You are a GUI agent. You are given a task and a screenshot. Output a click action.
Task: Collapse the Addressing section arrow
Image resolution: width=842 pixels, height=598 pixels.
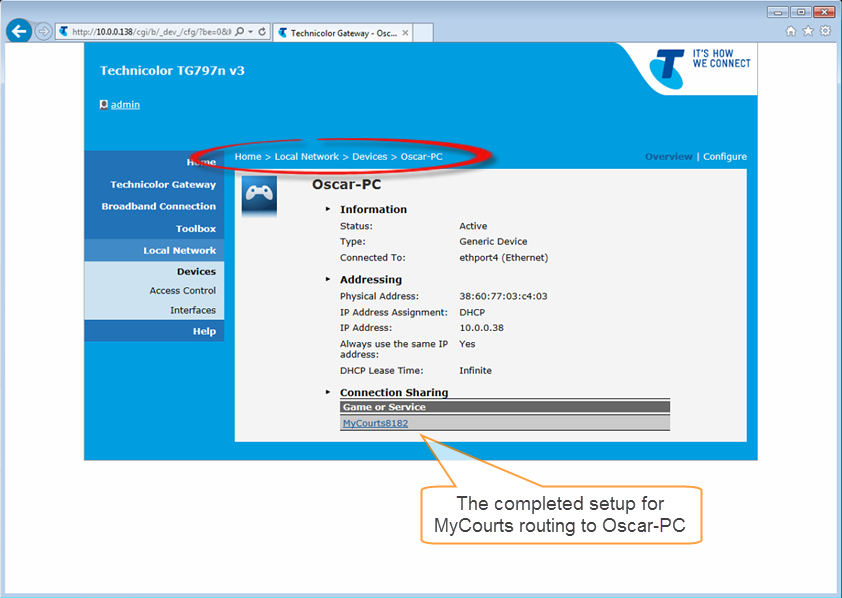(x=327, y=280)
